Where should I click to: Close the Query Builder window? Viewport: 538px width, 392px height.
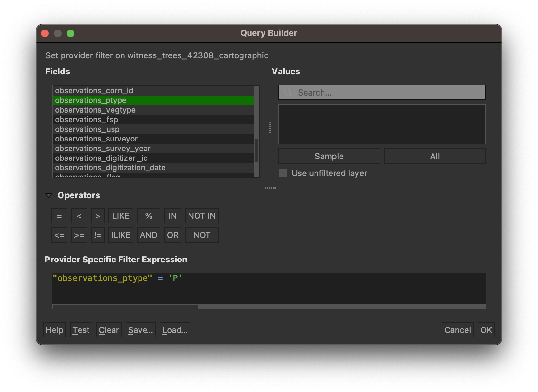pos(45,33)
